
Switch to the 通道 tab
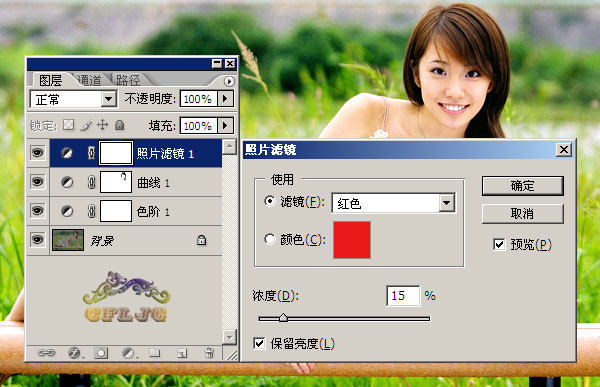(x=90, y=80)
